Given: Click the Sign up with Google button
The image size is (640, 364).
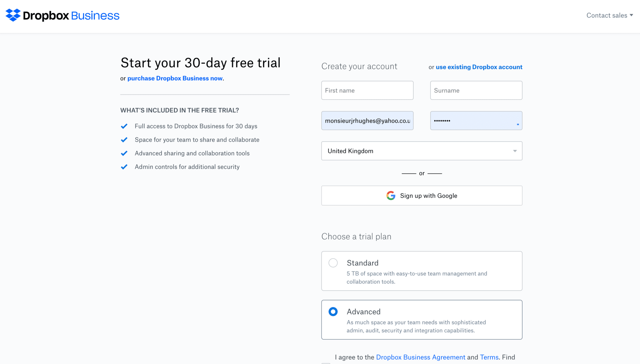Looking at the screenshot, I should [x=422, y=196].
